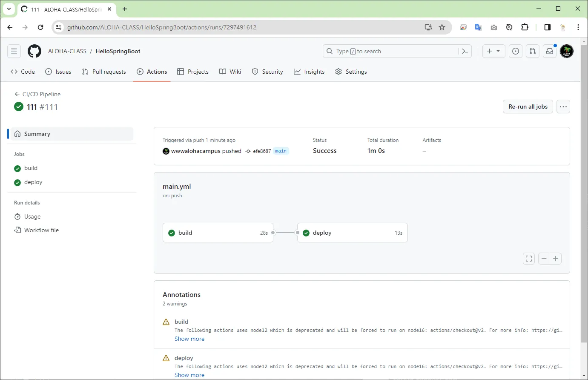
Task: Go back to CI/CD Pipeline workflow
Action: pos(37,94)
